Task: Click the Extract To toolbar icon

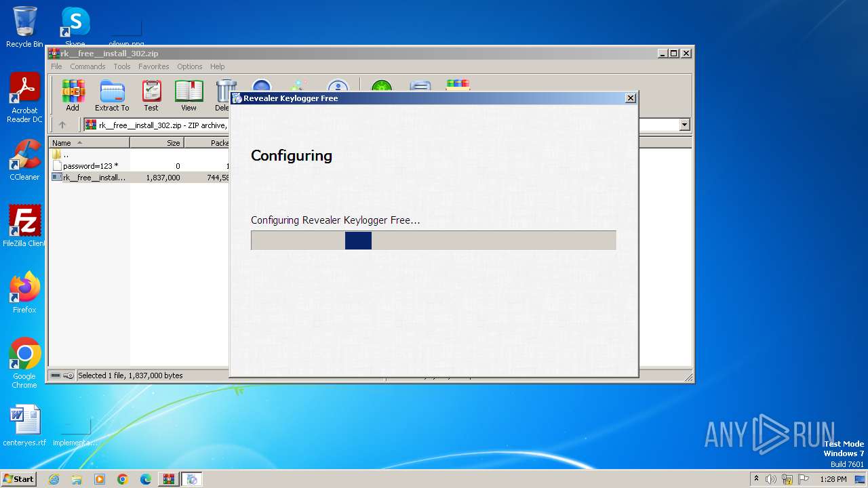Action: pyautogui.click(x=112, y=95)
